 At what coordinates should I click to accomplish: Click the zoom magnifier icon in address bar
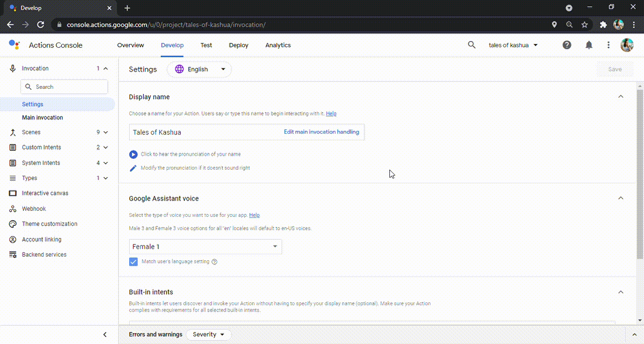click(569, 24)
